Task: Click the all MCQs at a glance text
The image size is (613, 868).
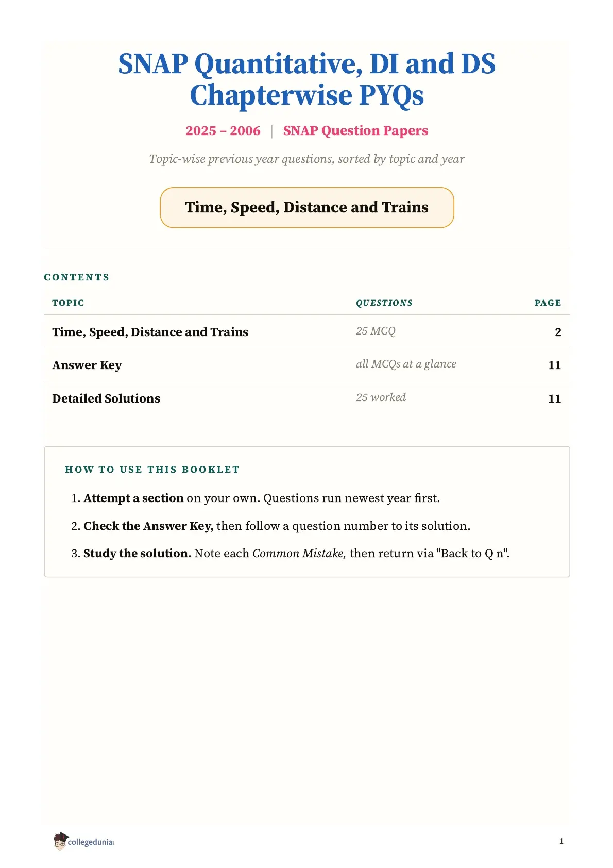Action: click(406, 364)
